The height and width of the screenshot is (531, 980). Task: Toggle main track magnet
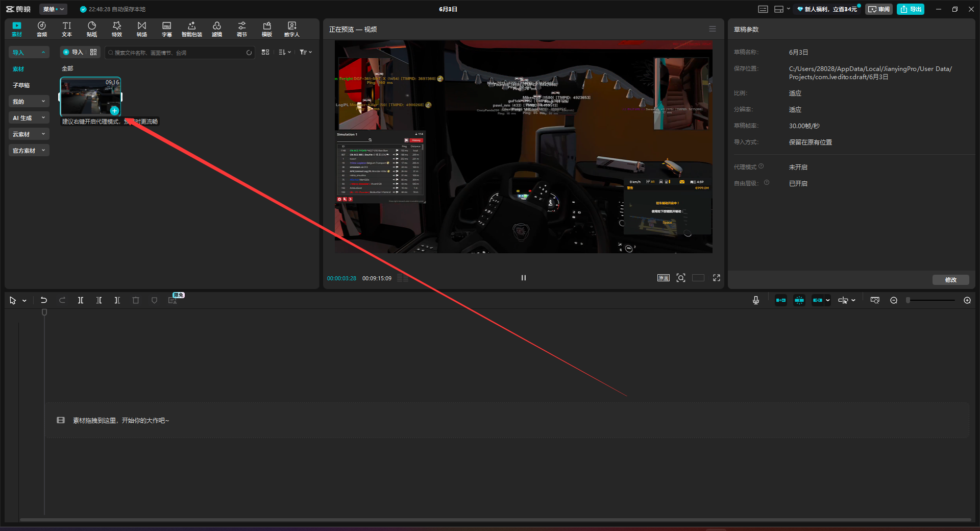(x=781, y=300)
